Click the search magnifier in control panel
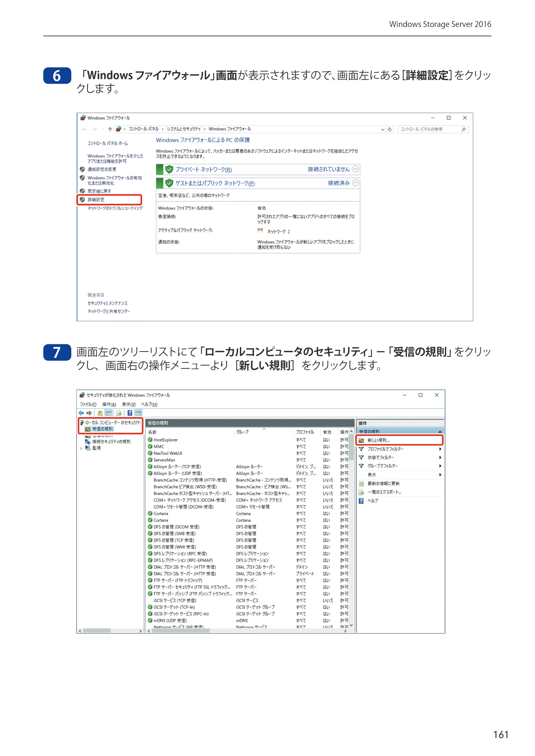Image resolution: width=535 pixels, height=756 pixels. point(464,129)
